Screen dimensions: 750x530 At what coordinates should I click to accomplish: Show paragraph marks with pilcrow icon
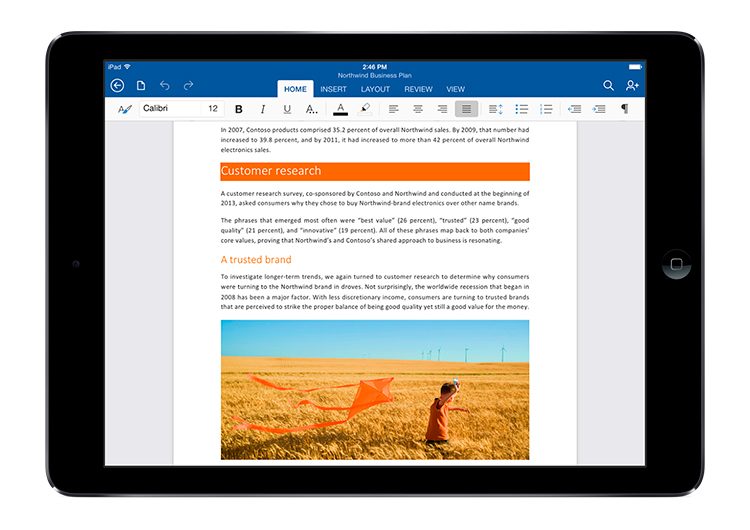pos(625,109)
